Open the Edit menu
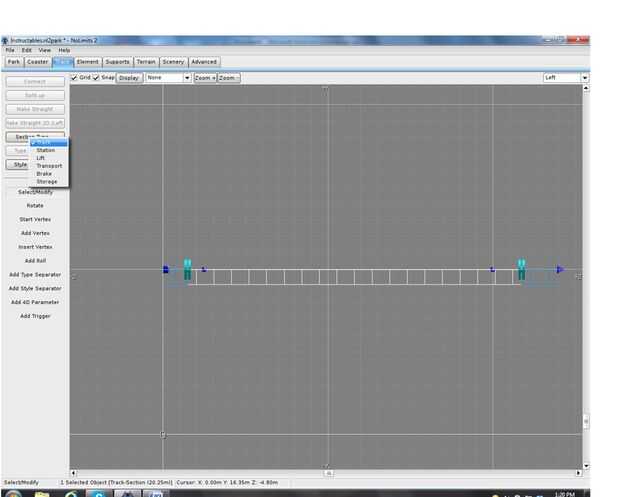The image size is (620, 497). click(26, 50)
